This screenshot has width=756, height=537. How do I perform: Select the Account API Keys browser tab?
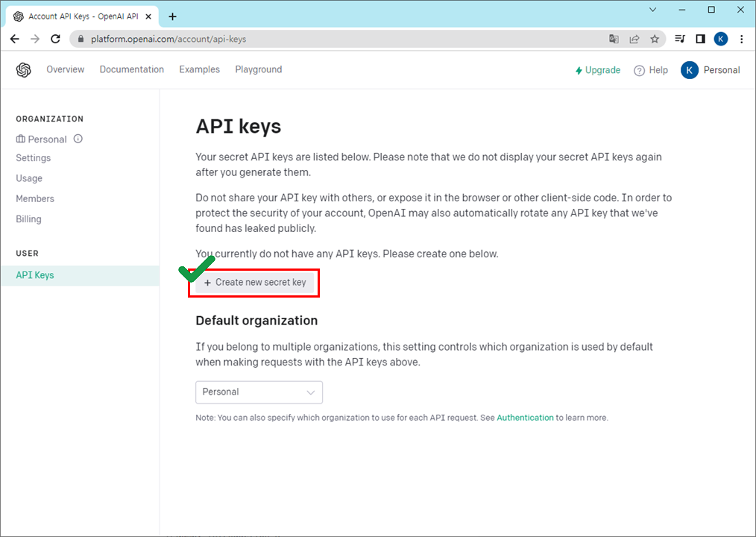point(82,16)
